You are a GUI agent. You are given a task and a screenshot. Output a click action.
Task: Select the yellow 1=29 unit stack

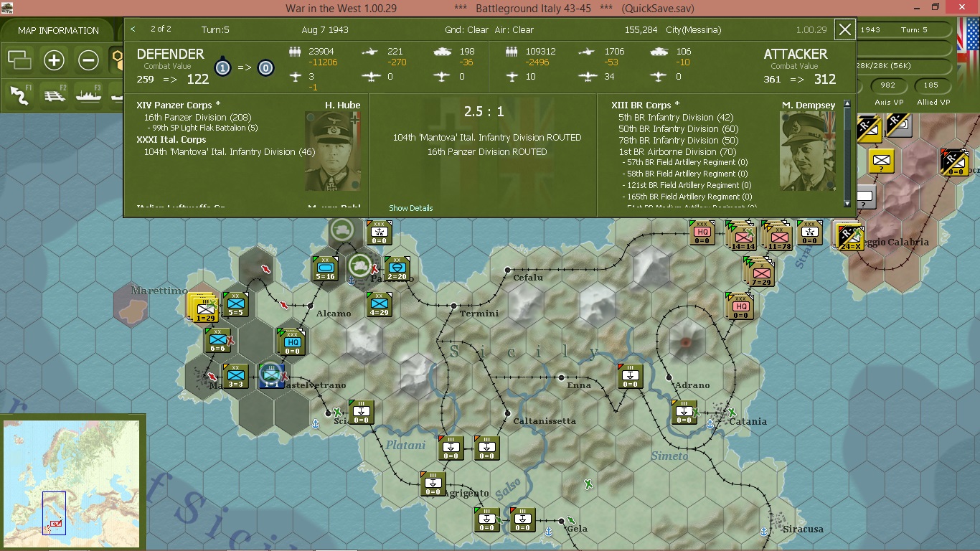point(204,308)
